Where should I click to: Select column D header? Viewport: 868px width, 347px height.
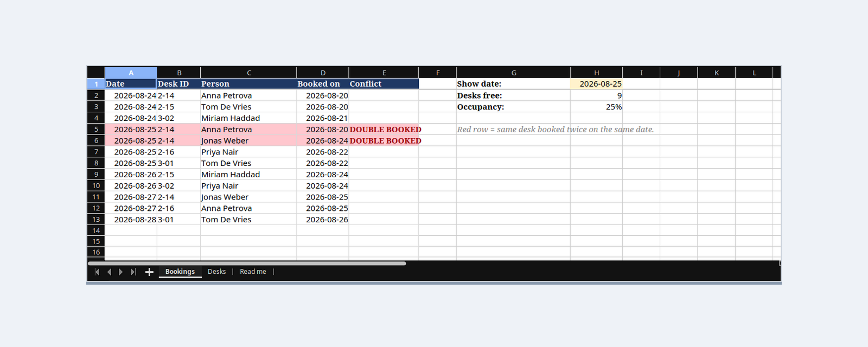[x=323, y=73]
